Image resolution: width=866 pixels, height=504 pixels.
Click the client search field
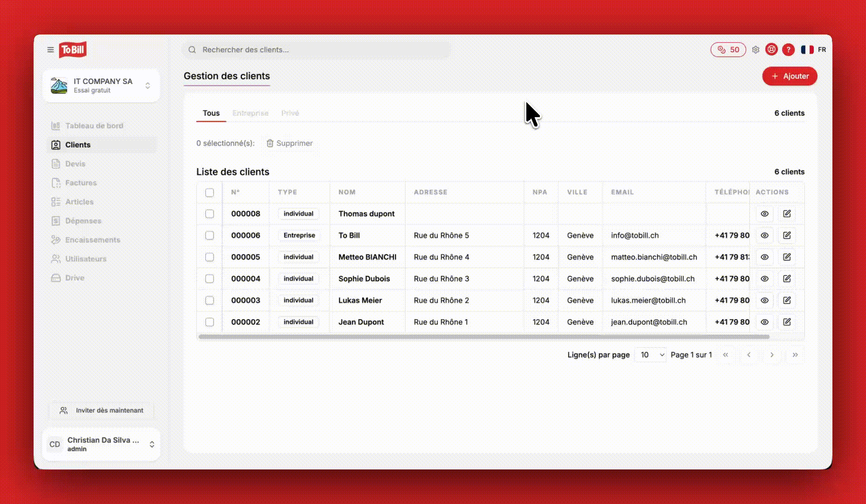click(317, 49)
